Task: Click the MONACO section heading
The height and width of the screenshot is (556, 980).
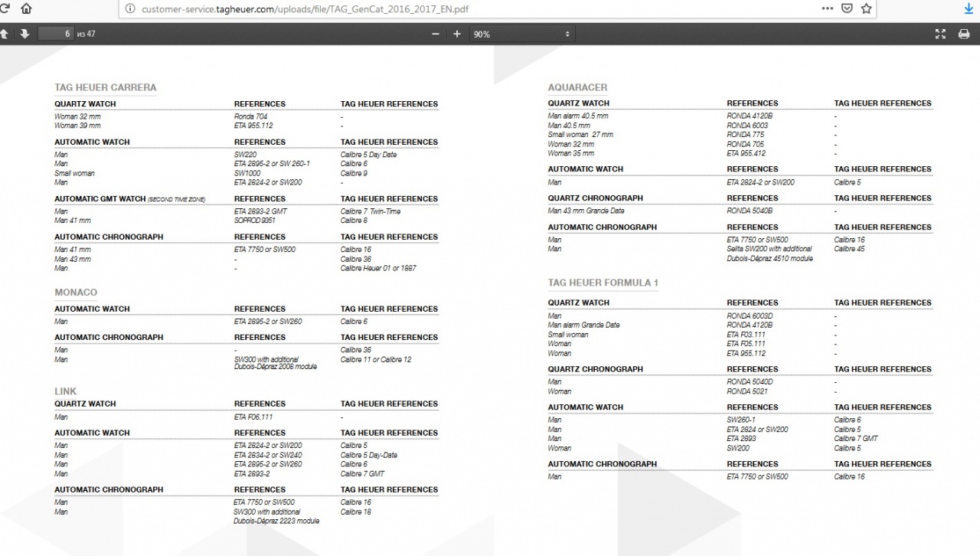Action: [x=76, y=293]
